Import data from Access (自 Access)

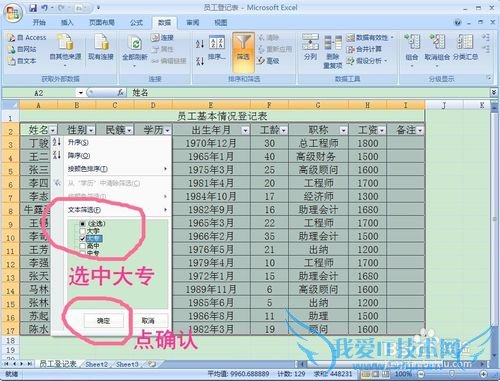tap(27, 38)
